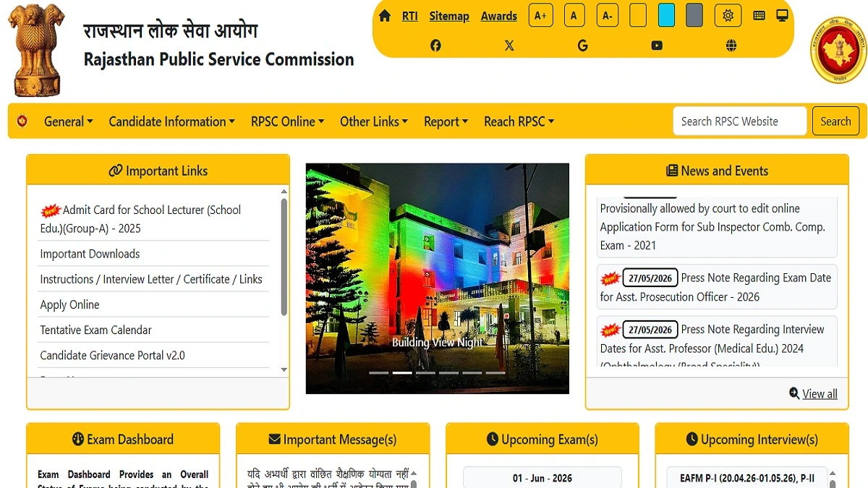Select the yellow theme swatch

tap(638, 15)
